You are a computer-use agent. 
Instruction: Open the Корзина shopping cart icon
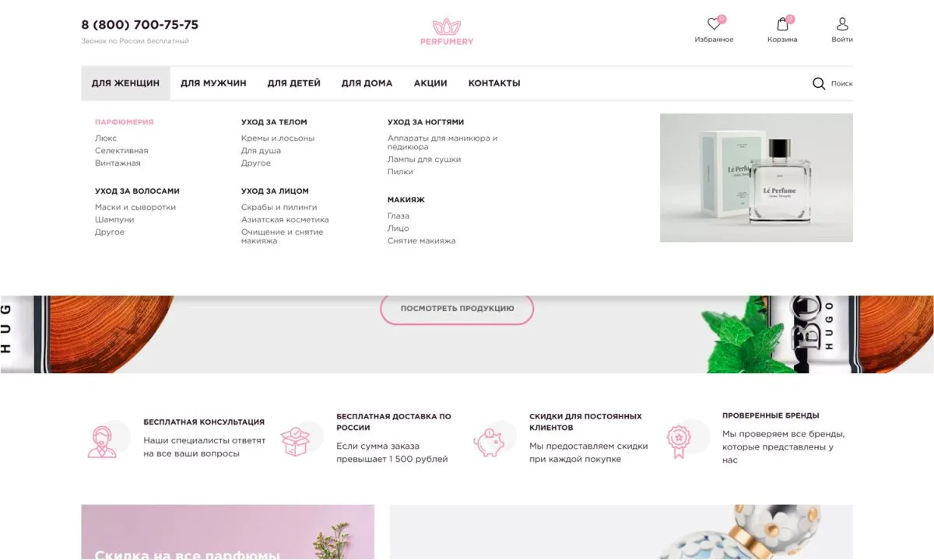tap(781, 25)
